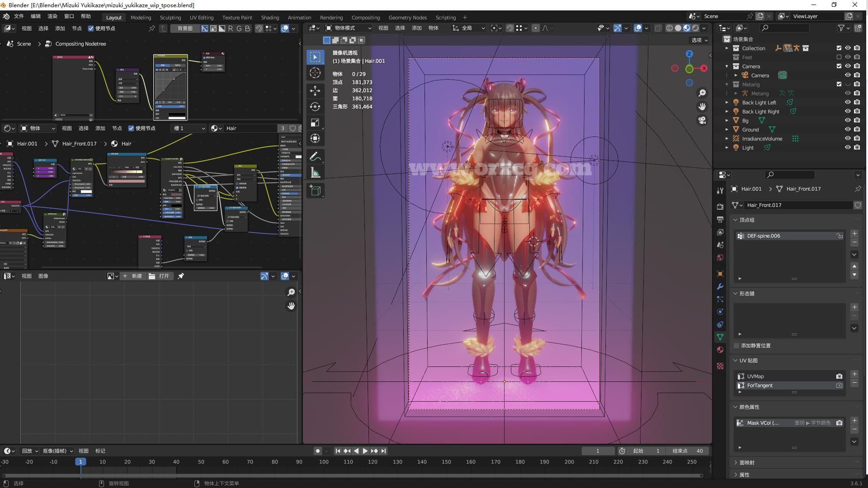This screenshot has width=868, height=488.
Task: Select the Move tool
Action: pyautogui.click(x=315, y=91)
